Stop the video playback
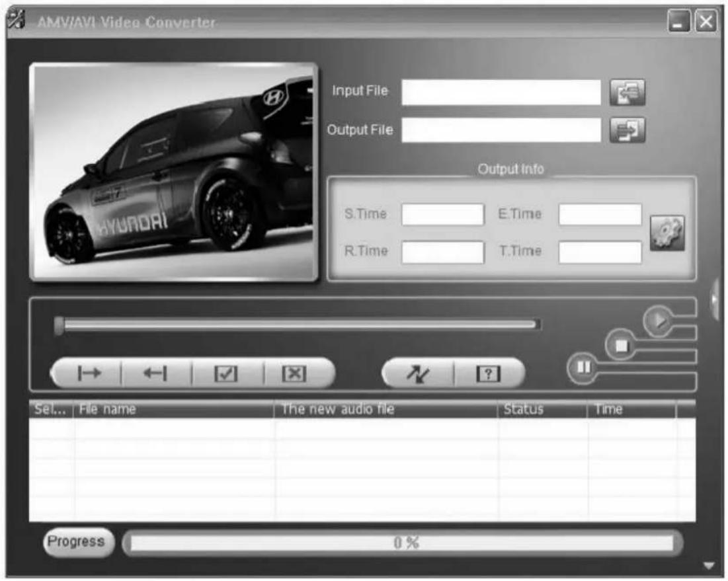The height and width of the screenshot is (581, 728). tap(621, 345)
